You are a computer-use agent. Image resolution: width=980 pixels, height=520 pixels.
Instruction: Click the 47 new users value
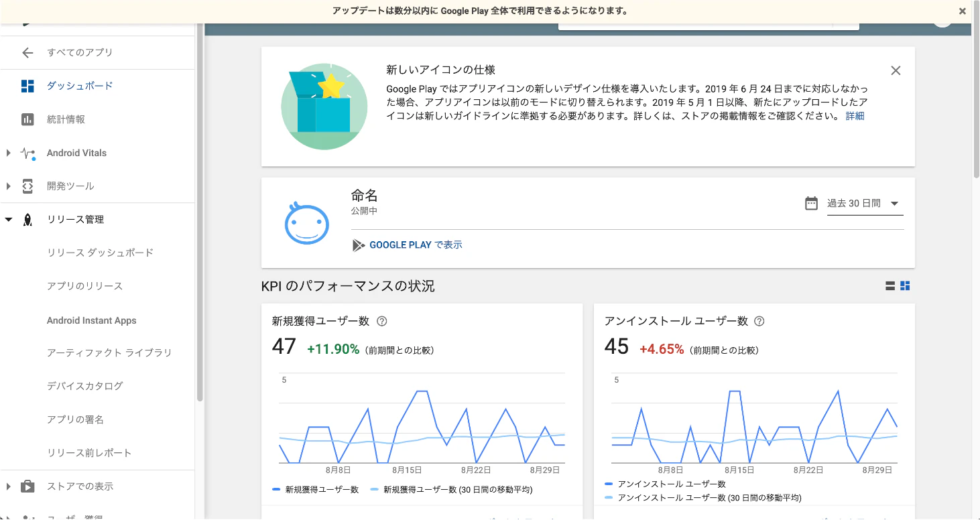click(x=284, y=346)
